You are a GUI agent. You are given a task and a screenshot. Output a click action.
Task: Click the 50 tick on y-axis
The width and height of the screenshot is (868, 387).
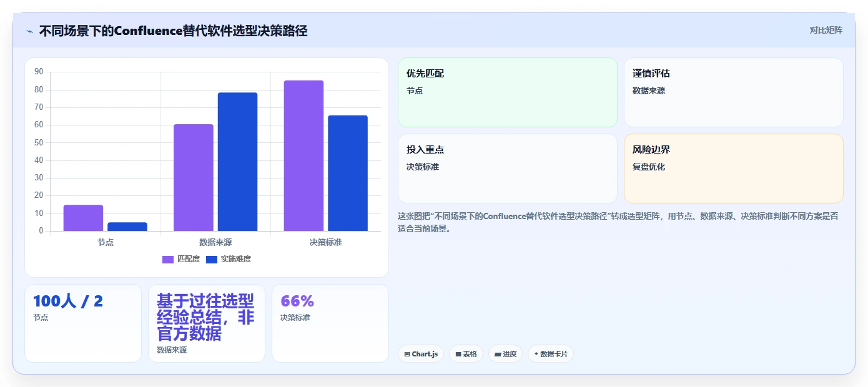39,142
